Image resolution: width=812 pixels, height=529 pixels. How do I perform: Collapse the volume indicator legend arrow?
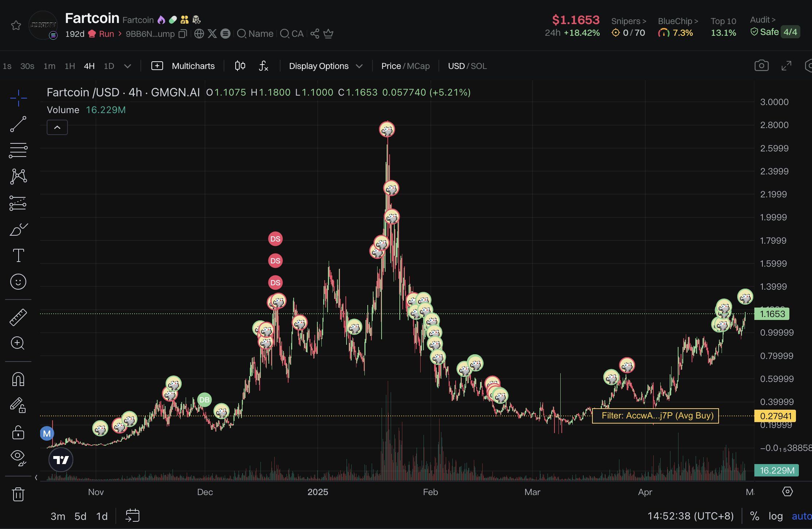(x=57, y=127)
